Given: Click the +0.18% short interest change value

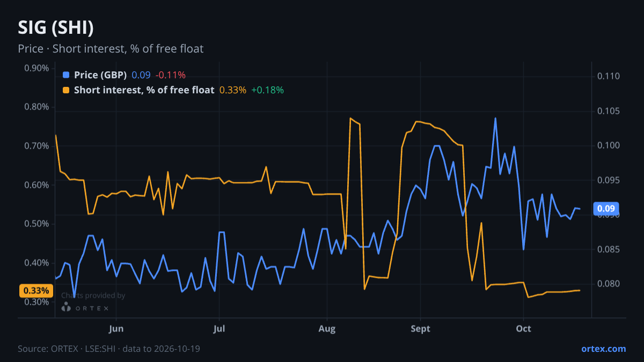Looking at the screenshot, I should coord(267,90).
